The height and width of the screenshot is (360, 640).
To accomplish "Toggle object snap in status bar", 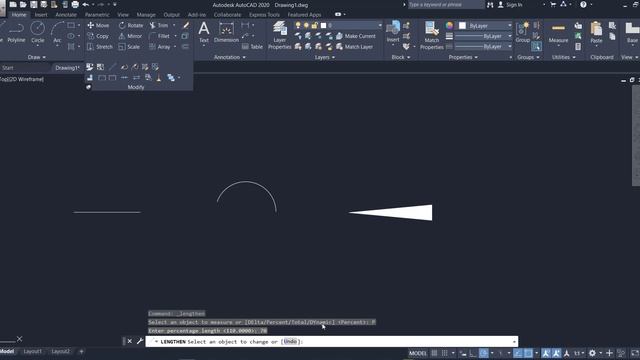I will pyautogui.click(x=528, y=353).
